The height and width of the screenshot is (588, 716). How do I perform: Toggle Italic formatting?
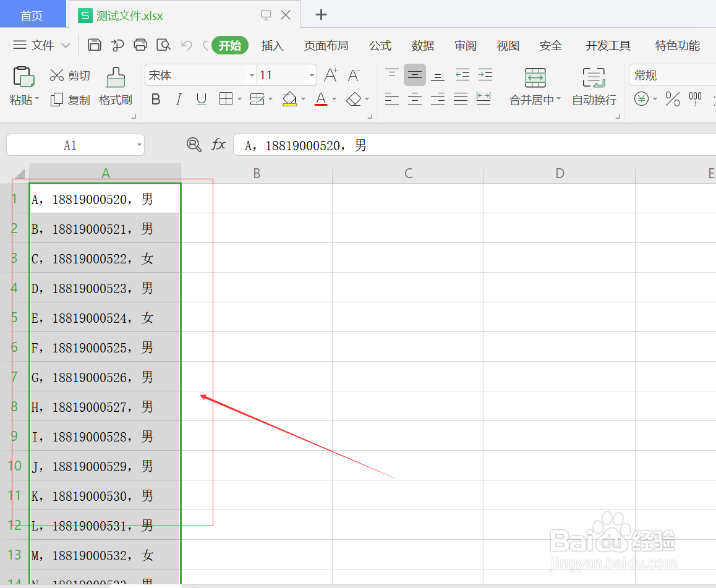click(179, 99)
